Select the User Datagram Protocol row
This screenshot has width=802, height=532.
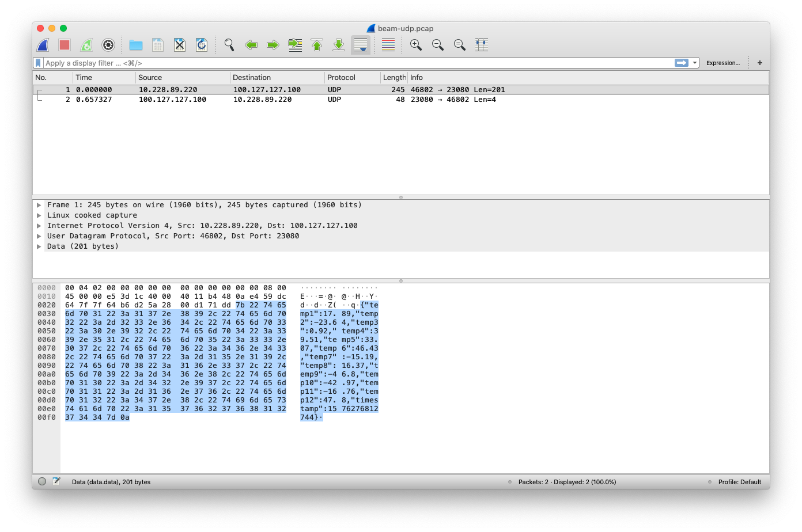click(x=401, y=236)
